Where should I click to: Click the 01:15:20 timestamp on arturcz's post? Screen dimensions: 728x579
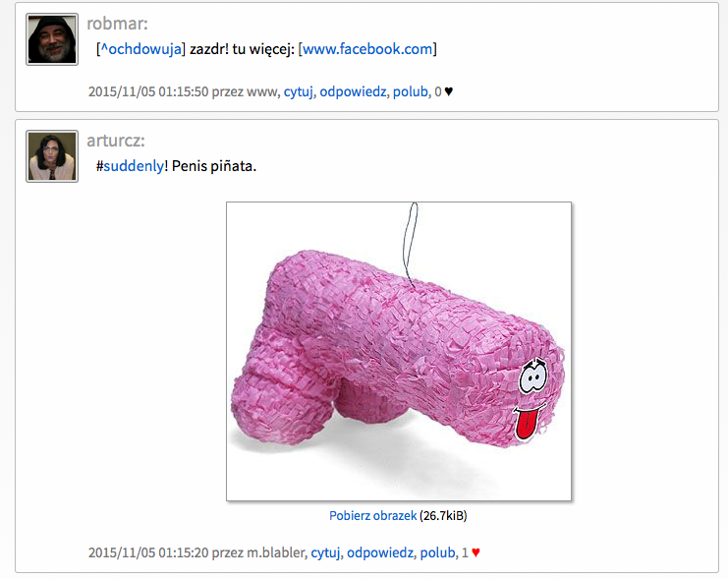coord(184,552)
